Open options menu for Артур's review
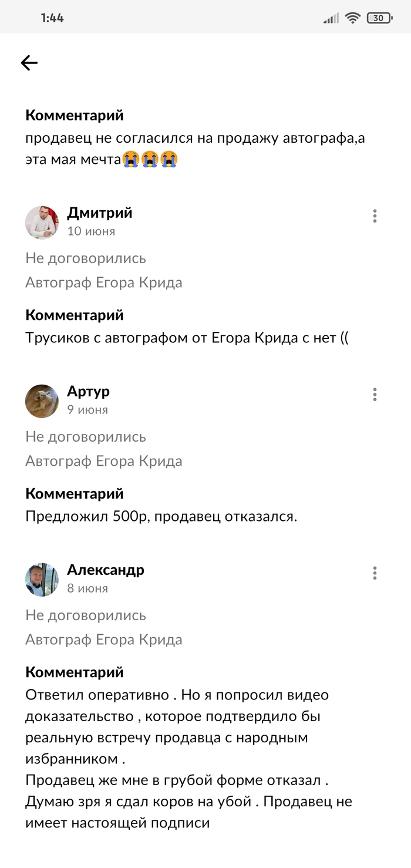 tap(375, 395)
